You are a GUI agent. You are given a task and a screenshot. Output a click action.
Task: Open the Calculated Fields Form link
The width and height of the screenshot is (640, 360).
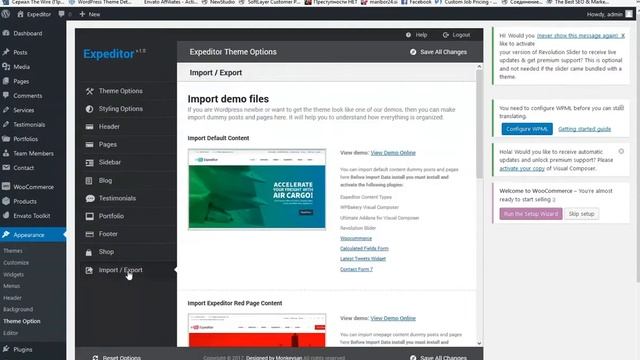coord(364,249)
